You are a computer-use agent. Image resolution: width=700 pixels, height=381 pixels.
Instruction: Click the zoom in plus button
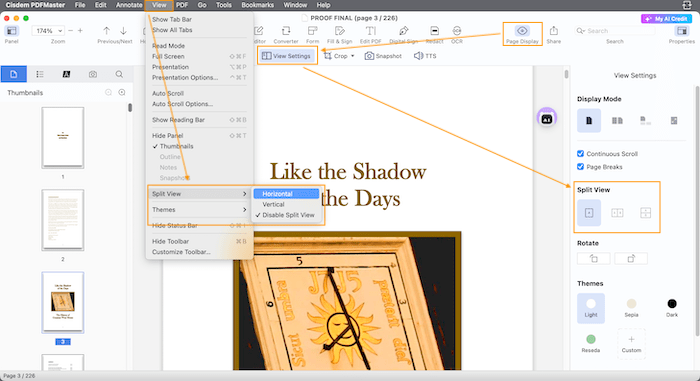click(80, 31)
